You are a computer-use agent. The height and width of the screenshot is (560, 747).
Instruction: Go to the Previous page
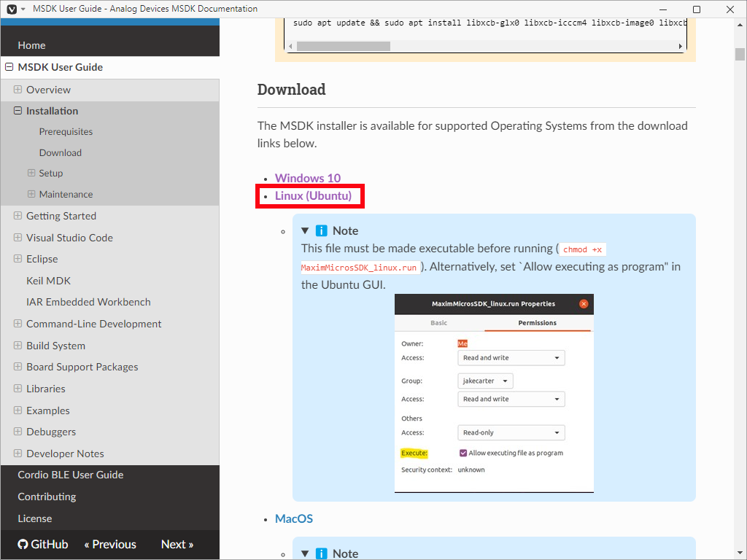click(x=110, y=544)
